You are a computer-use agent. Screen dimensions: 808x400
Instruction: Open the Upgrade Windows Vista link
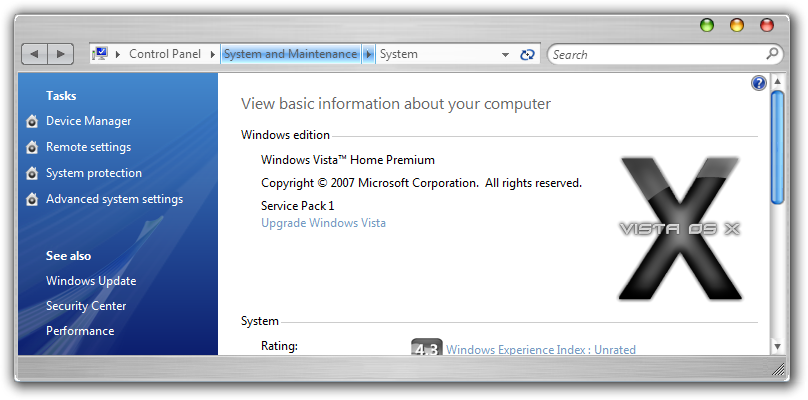tap(323, 223)
